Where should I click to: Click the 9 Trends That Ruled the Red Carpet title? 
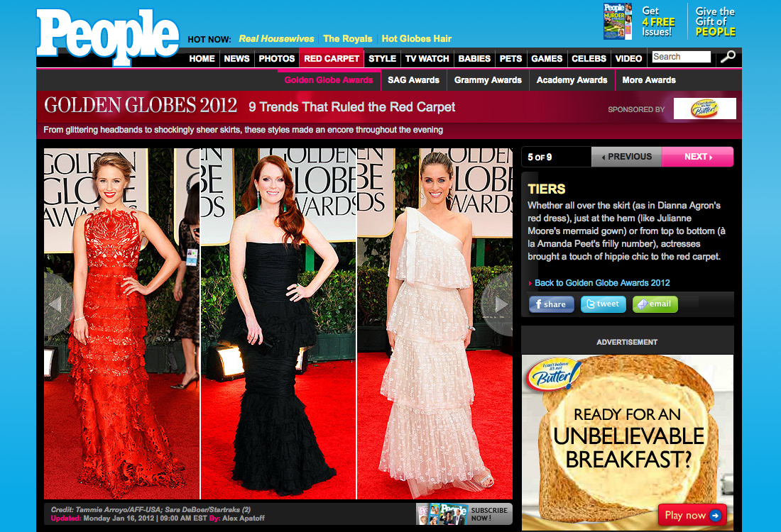click(x=351, y=107)
